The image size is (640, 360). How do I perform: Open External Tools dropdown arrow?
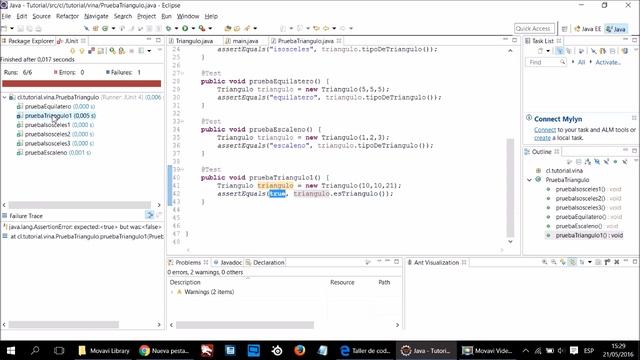pyautogui.click(x=210, y=28)
